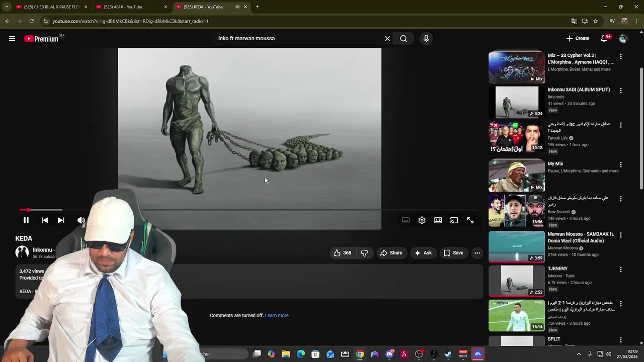
Task: Open Inkonnu 3ADI (ALBUM SPLIT) video
Action: point(517,102)
